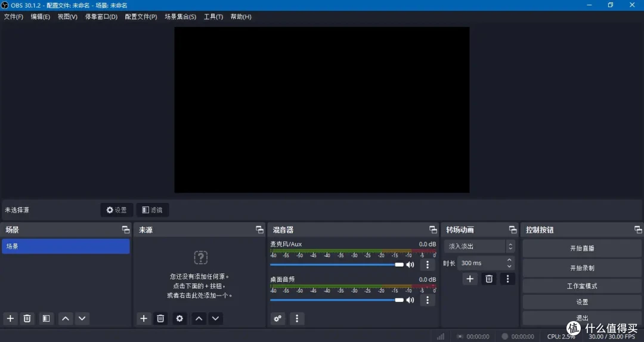Open the 场景集合(S) menu
This screenshot has height=342, width=644.
(180, 17)
